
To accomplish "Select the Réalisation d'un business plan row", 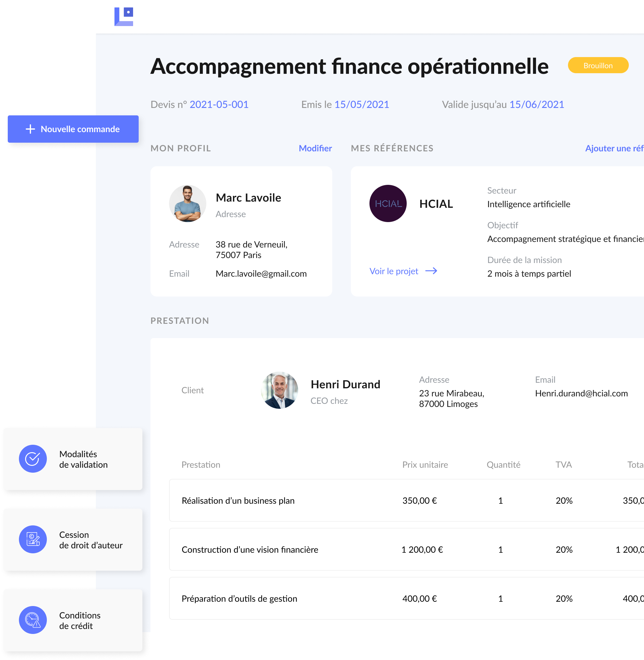I will pyautogui.click(x=238, y=500).
